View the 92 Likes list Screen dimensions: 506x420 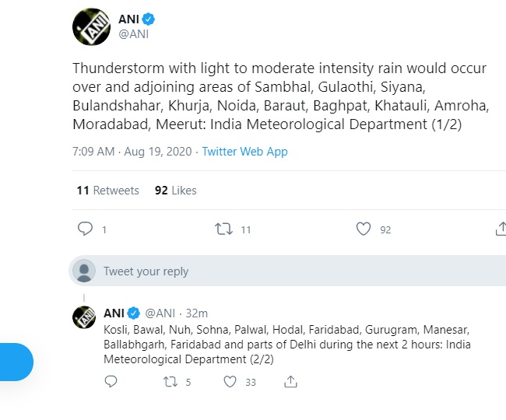tap(176, 191)
